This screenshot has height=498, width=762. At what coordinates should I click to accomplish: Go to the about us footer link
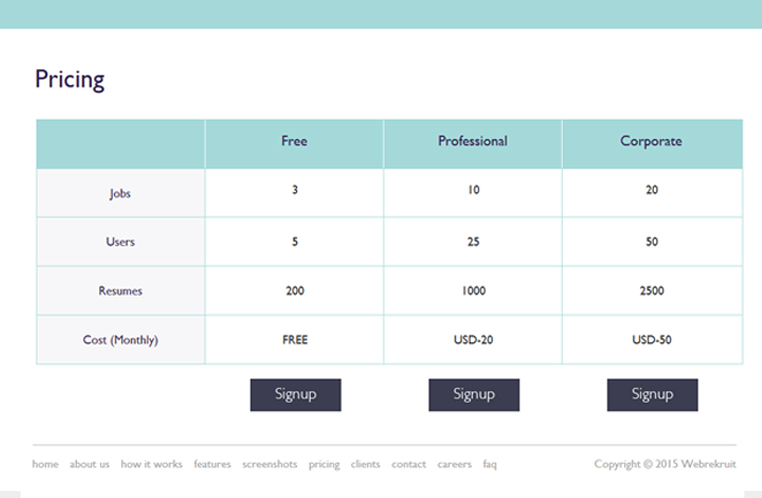[x=90, y=464]
